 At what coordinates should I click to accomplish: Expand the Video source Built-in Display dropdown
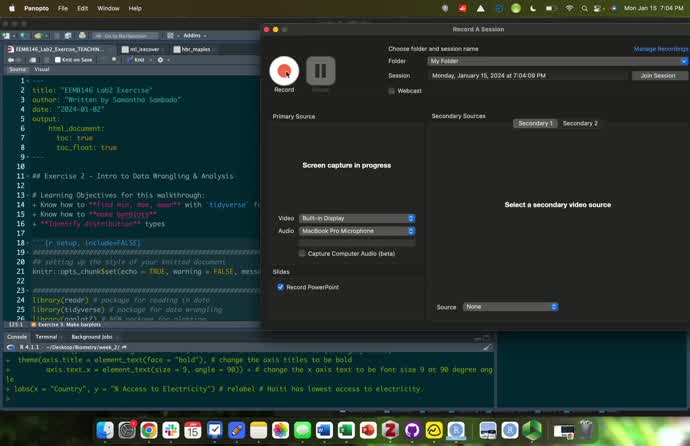(357, 218)
